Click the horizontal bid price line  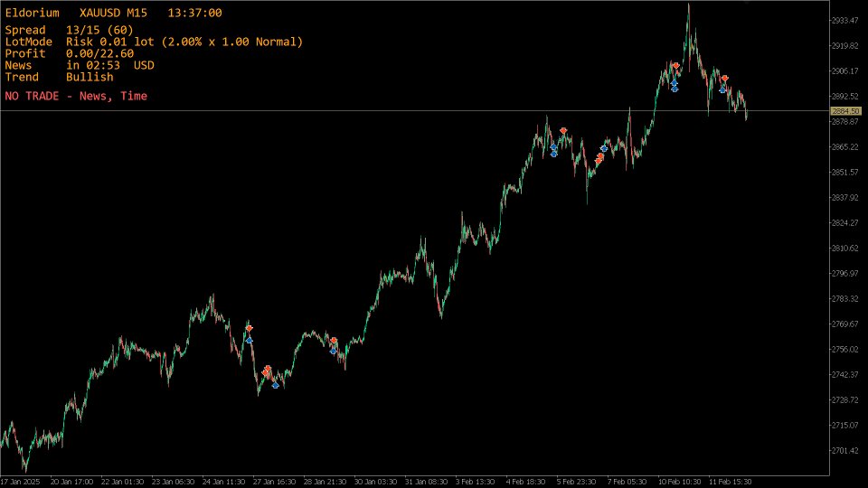click(x=415, y=111)
